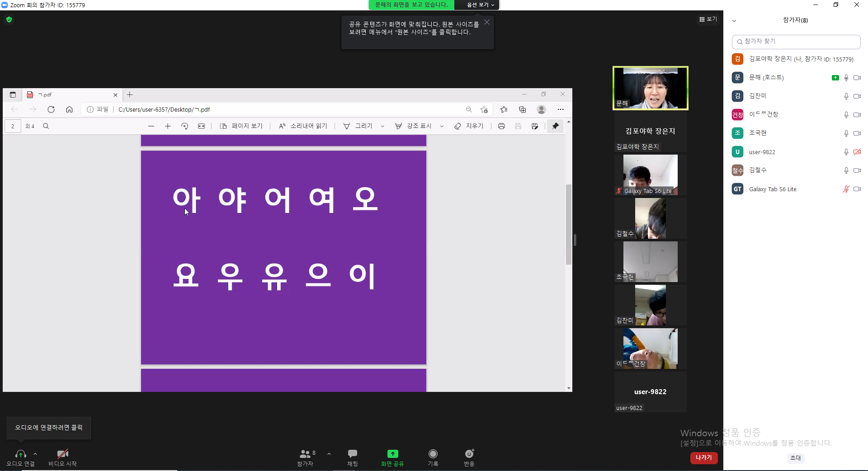
Task: Zoom in the PDF with plus icon
Action: pyautogui.click(x=168, y=126)
